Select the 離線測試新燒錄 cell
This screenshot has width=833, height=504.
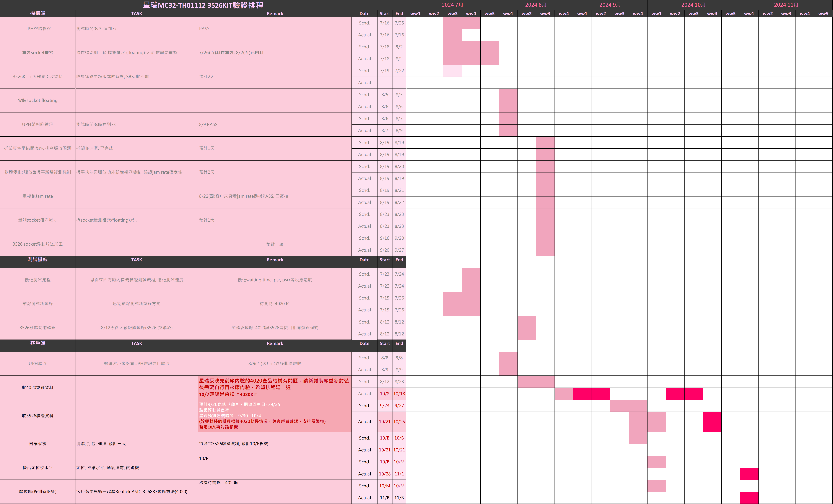[x=37, y=304]
